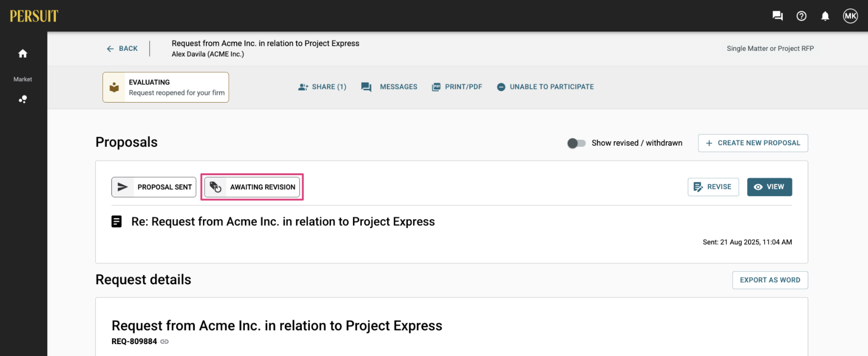868x356 pixels.
Task: Click REVISE on the proposal
Action: 713,187
